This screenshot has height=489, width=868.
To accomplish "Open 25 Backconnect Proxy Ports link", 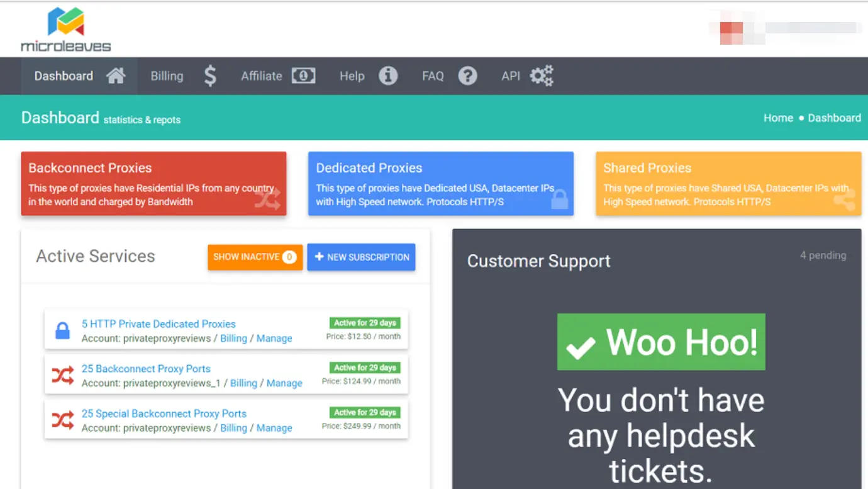I will tap(146, 369).
